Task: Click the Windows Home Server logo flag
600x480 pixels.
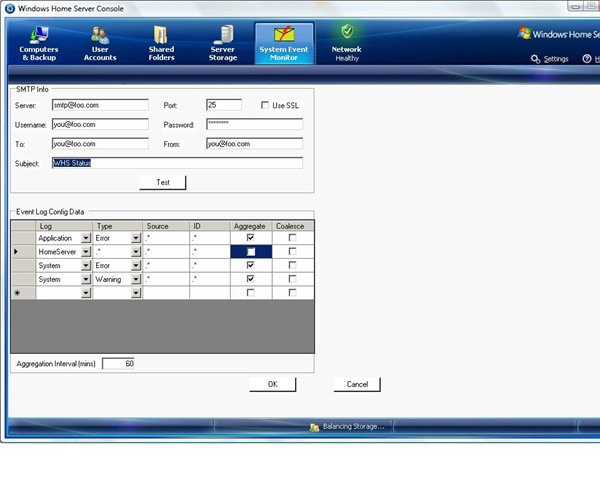Action: pyautogui.click(x=524, y=33)
